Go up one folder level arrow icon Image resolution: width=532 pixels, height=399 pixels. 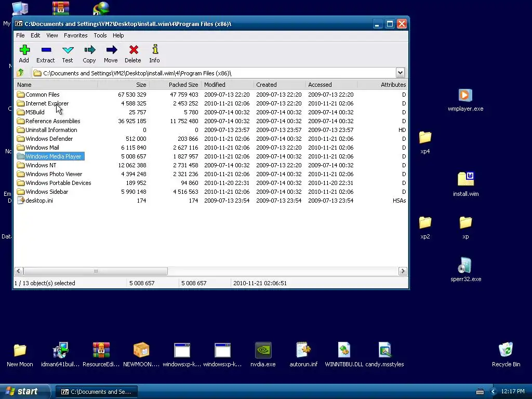coord(20,73)
